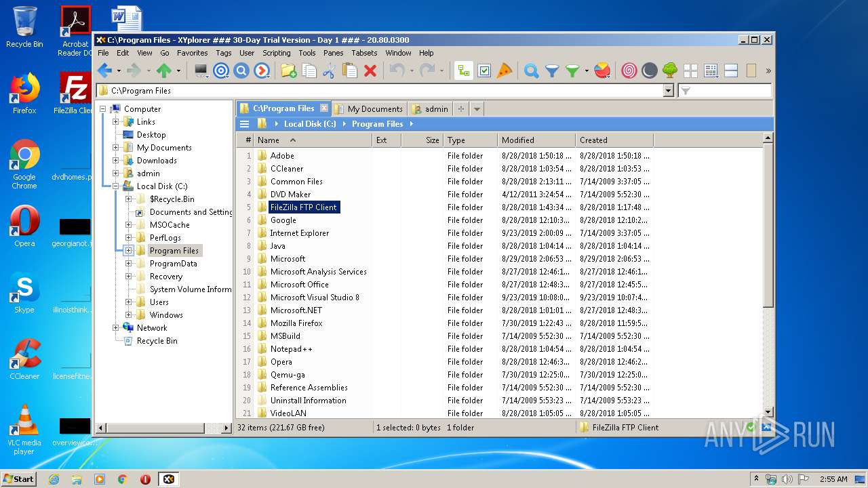
Task: Expand toolbar overflow chevron
Action: 768,70
